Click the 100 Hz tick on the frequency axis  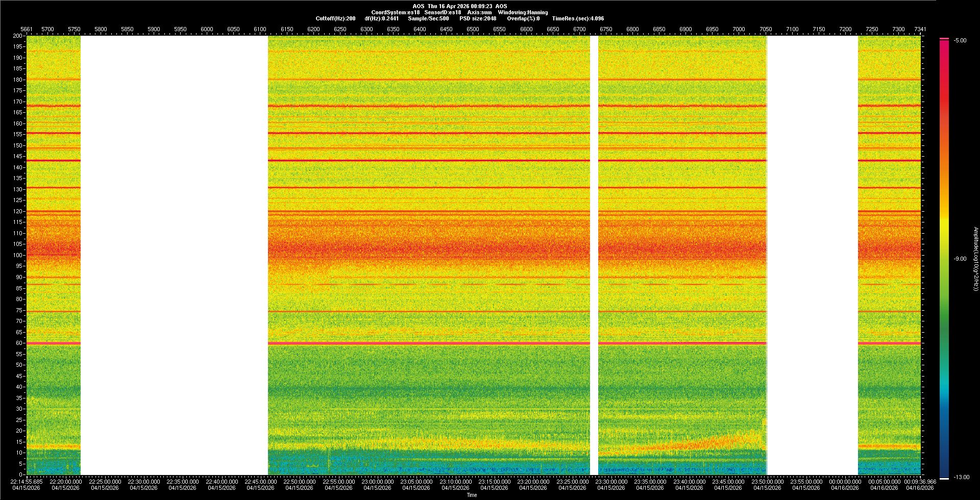tap(17, 255)
